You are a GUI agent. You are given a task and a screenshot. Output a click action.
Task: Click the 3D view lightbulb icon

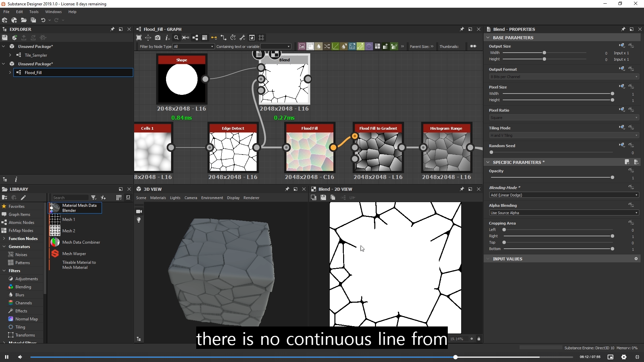(x=139, y=220)
